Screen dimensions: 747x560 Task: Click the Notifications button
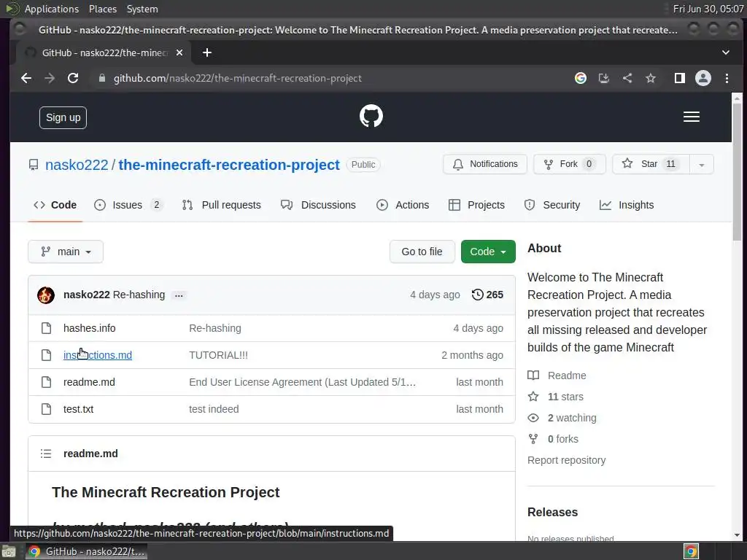point(485,164)
